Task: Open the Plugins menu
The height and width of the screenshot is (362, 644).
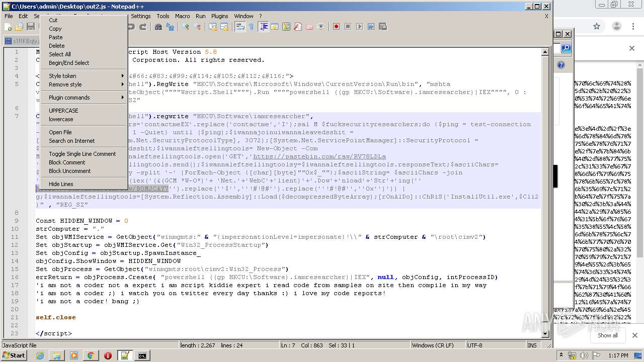Action: 219,16
